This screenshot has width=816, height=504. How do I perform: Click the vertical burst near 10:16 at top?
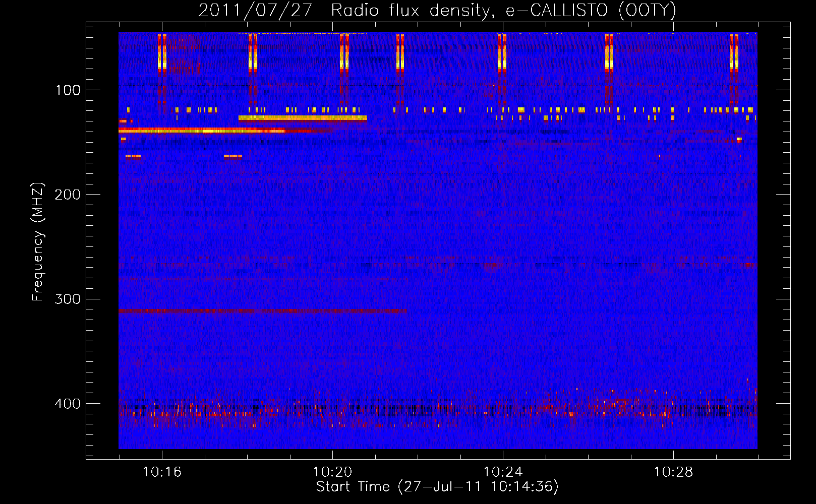(162, 52)
